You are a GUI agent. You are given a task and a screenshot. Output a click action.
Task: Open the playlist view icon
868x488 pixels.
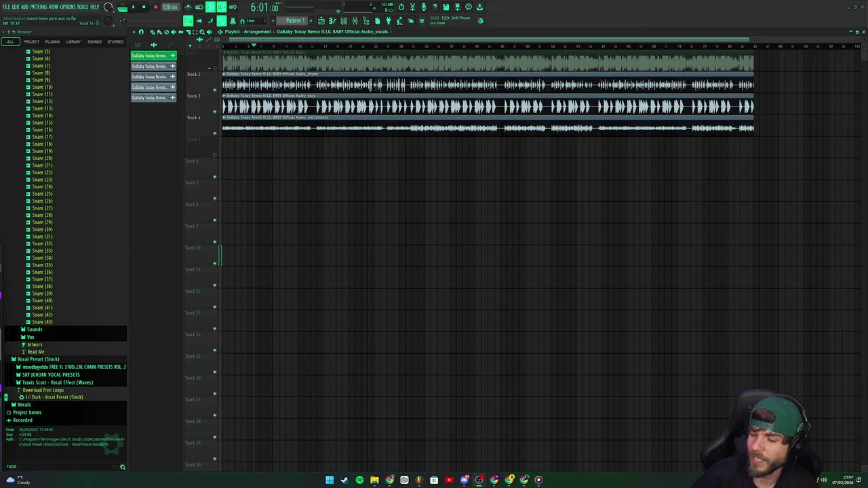tap(321, 21)
